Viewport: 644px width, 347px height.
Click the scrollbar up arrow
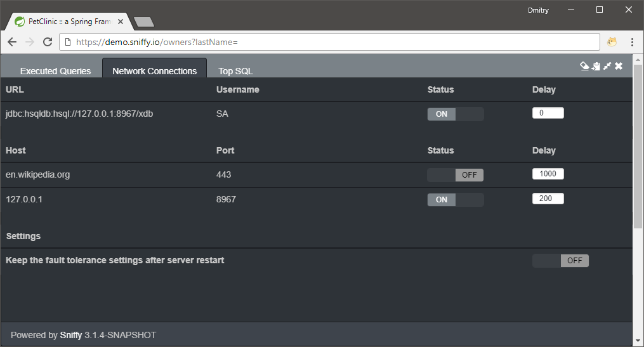coord(638,59)
